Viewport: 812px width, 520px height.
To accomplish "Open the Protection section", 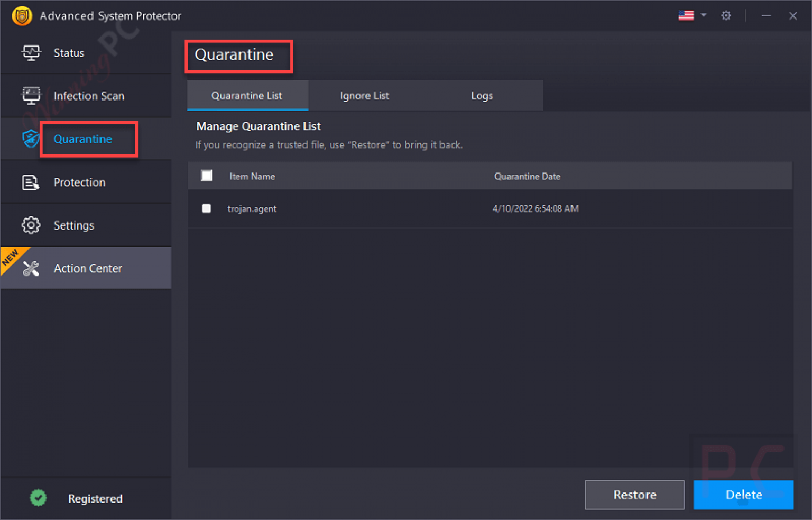I will (86, 182).
